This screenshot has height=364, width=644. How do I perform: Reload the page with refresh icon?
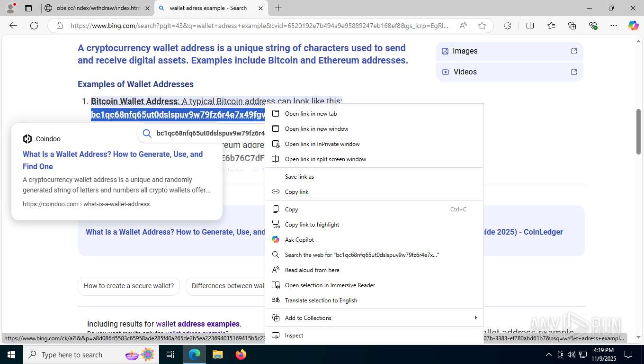click(x=34, y=26)
